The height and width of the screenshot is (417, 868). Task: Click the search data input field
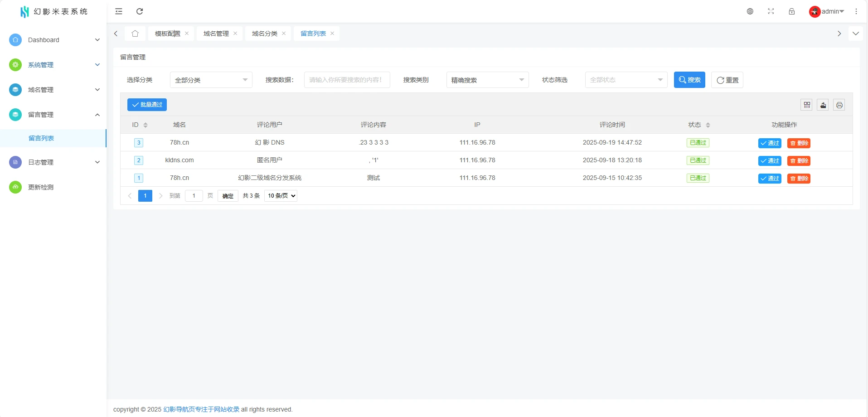[347, 80]
